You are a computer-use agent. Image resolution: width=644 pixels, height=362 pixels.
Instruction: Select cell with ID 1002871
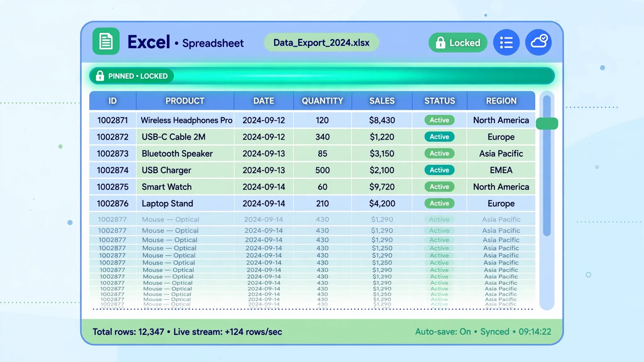tap(113, 120)
